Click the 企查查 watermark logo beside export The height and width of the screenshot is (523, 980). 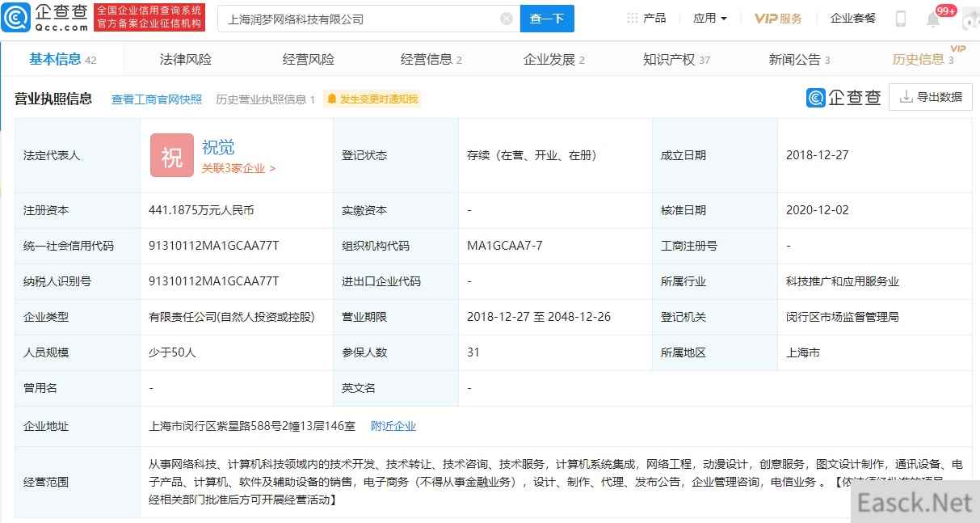(843, 98)
